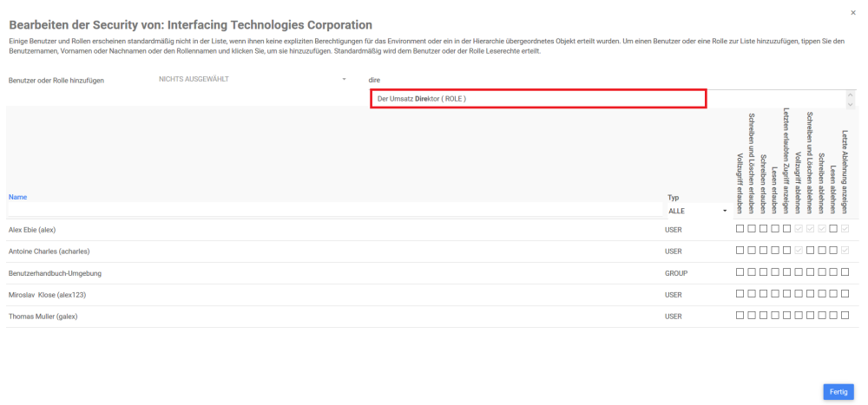Screen dimensions: 868x405
Task: Check Lesen ablehnen for Thomas Muller
Action: pos(833,317)
